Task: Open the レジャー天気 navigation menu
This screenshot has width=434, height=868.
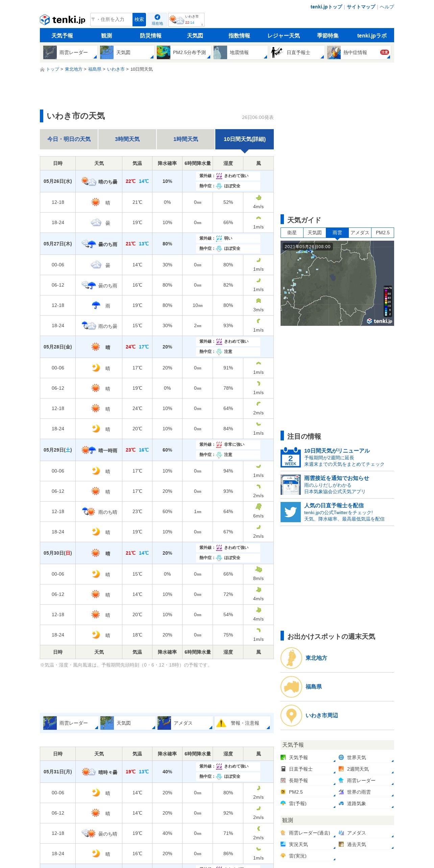Action: click(x=284, y=35)
